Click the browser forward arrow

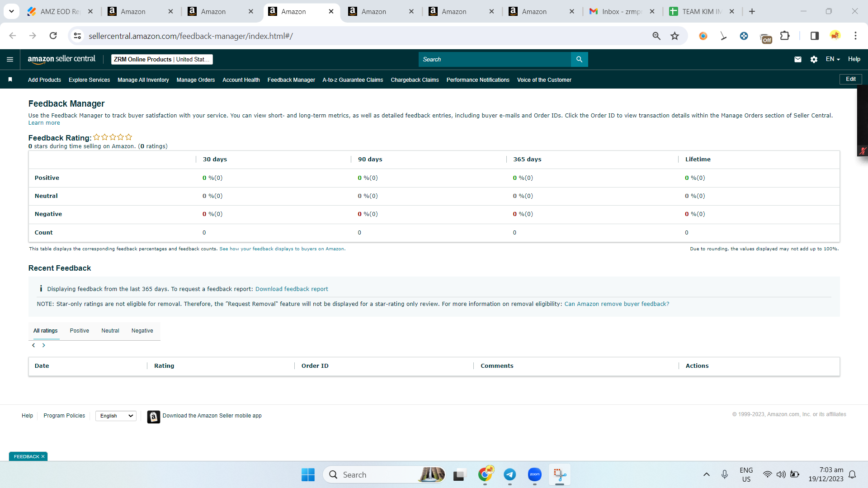33,36
